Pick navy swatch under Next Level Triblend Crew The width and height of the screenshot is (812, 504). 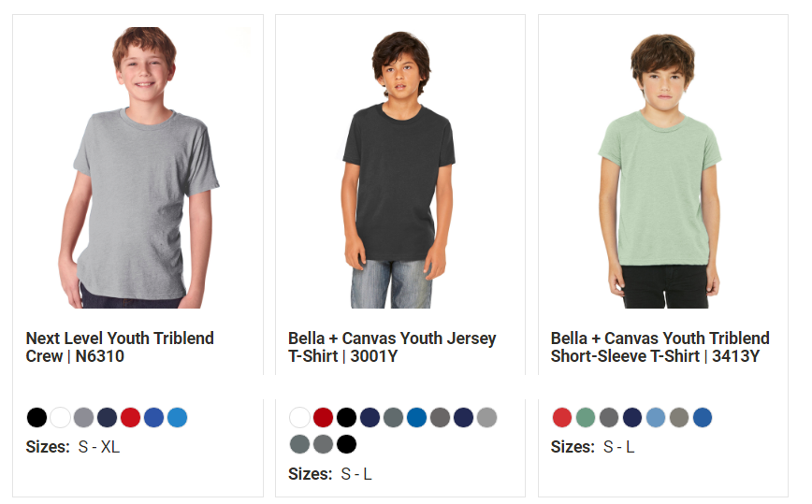tap(108, 417)
